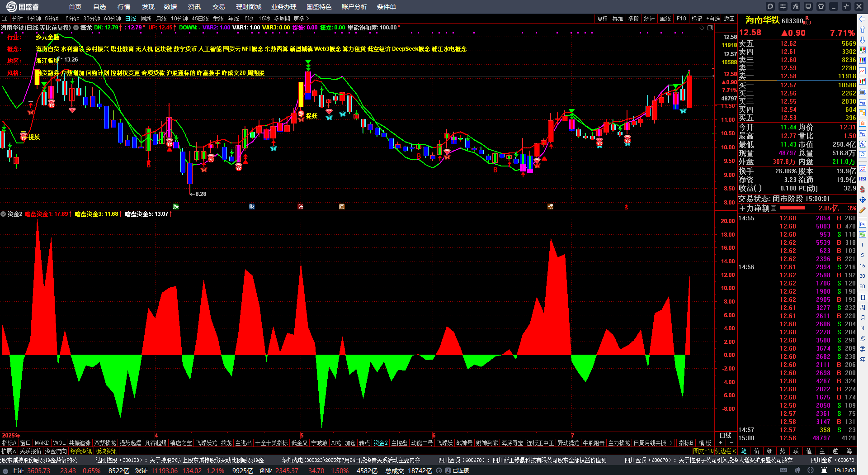
Task: Switch sidebar period to 60 minutes
Action: (863, 286)
